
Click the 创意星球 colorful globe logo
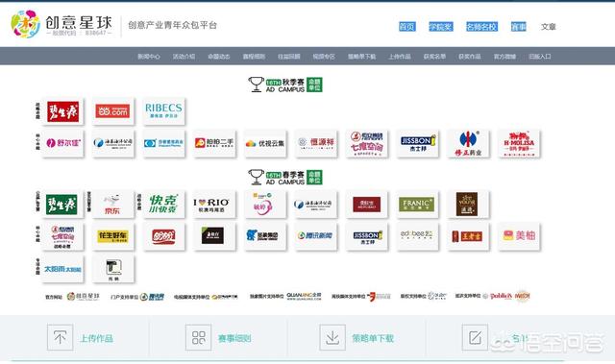click(x=26, y=24)
